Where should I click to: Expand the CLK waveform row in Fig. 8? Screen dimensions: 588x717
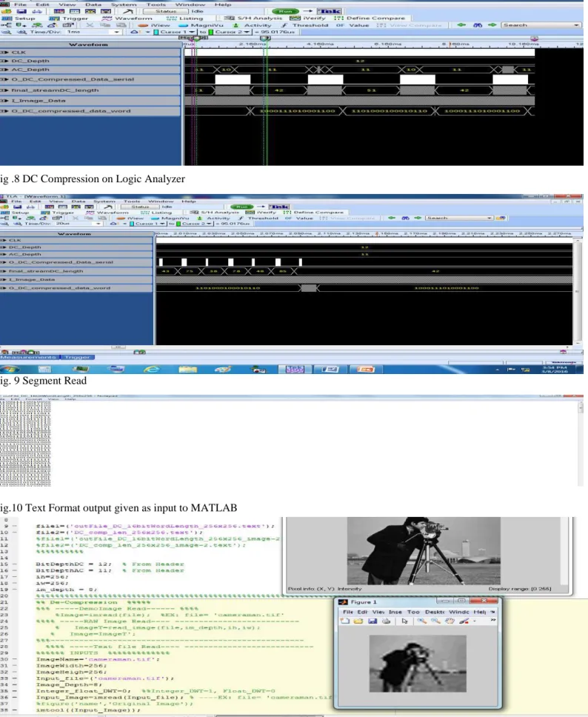pos(4,53)
